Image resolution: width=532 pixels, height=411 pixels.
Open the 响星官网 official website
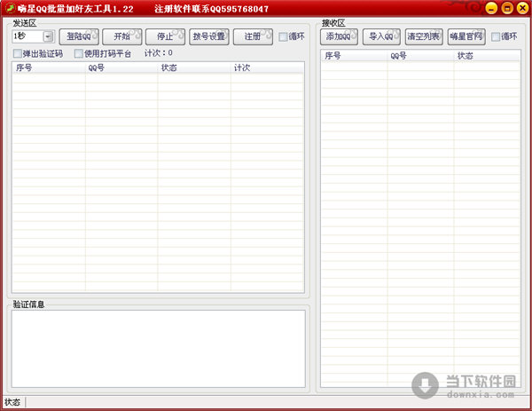pos(466,36)
